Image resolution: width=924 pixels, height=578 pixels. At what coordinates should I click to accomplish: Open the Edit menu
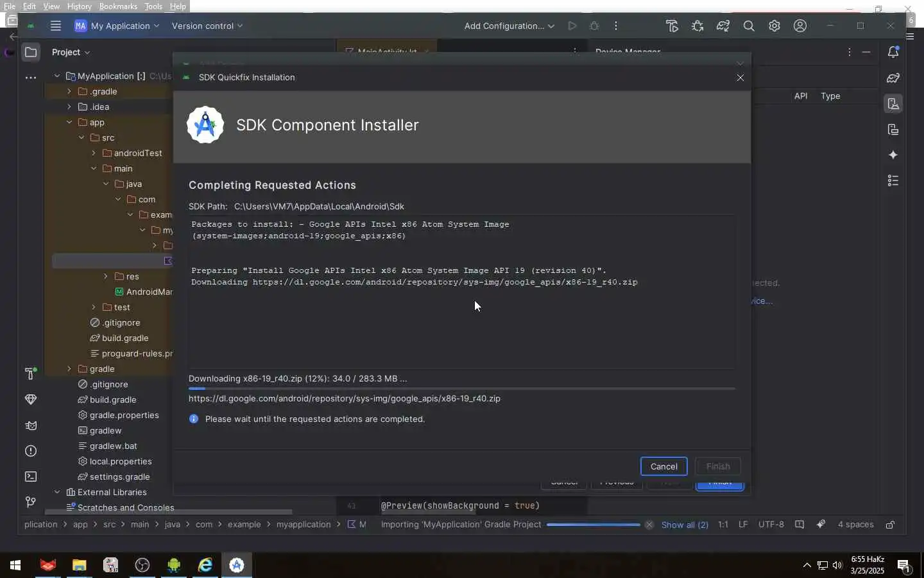click(x=30, y=6)
